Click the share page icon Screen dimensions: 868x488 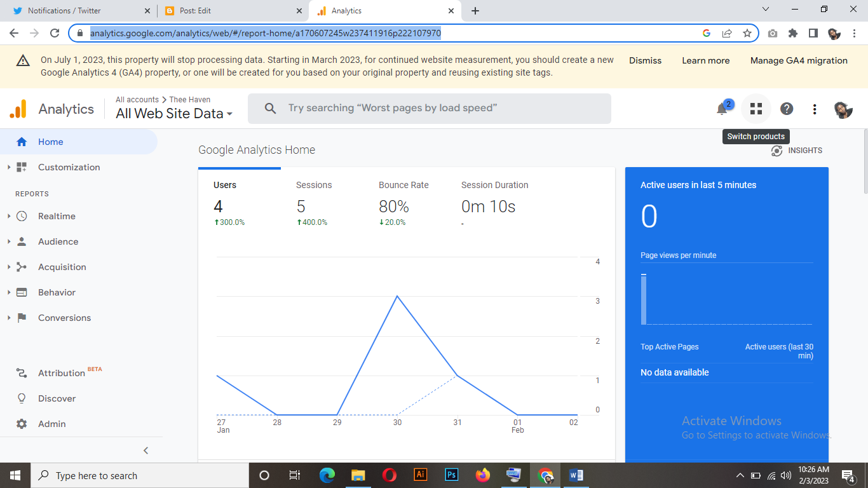(727, 33)
